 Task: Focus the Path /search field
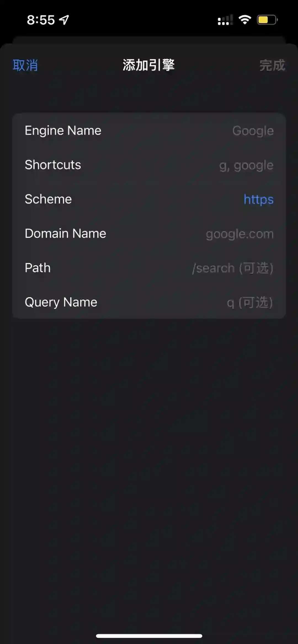click(233, 268)
